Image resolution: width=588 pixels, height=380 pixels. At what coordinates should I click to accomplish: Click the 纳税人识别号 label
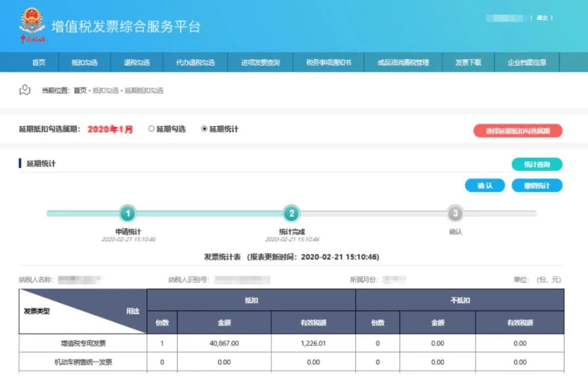click(188, 279)
